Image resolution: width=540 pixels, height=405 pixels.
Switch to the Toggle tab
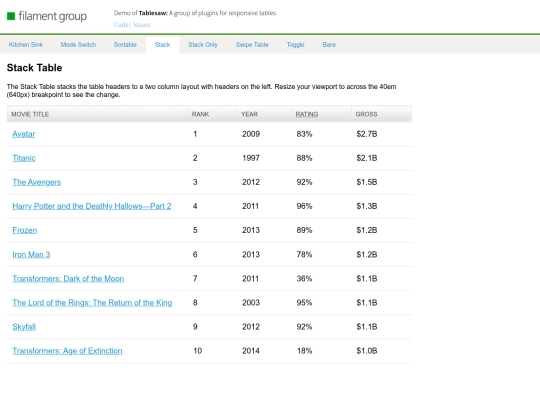(295, 44)
